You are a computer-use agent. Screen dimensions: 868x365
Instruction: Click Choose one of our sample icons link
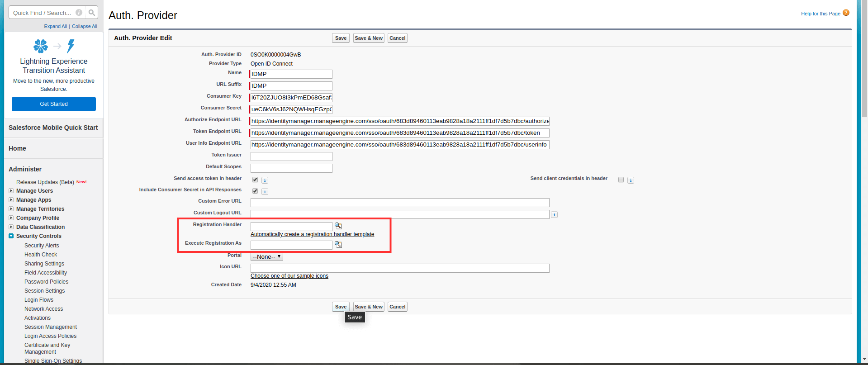(x=289, y=276)
